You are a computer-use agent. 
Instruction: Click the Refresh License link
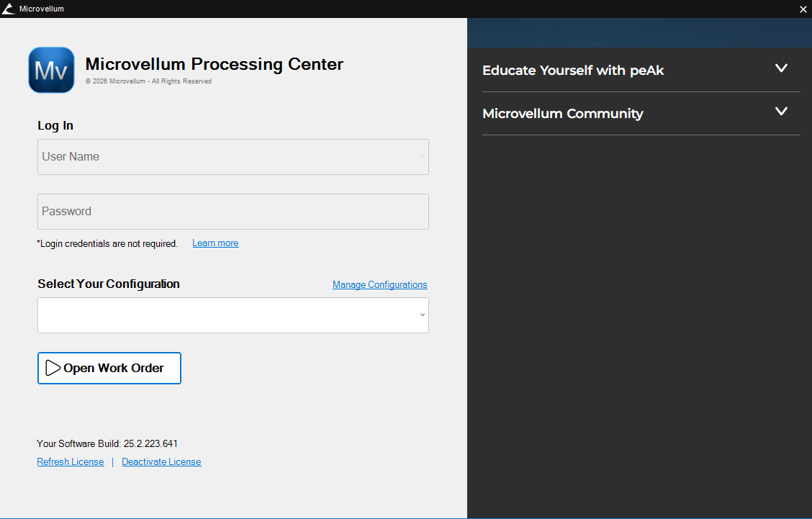point(71,462)
